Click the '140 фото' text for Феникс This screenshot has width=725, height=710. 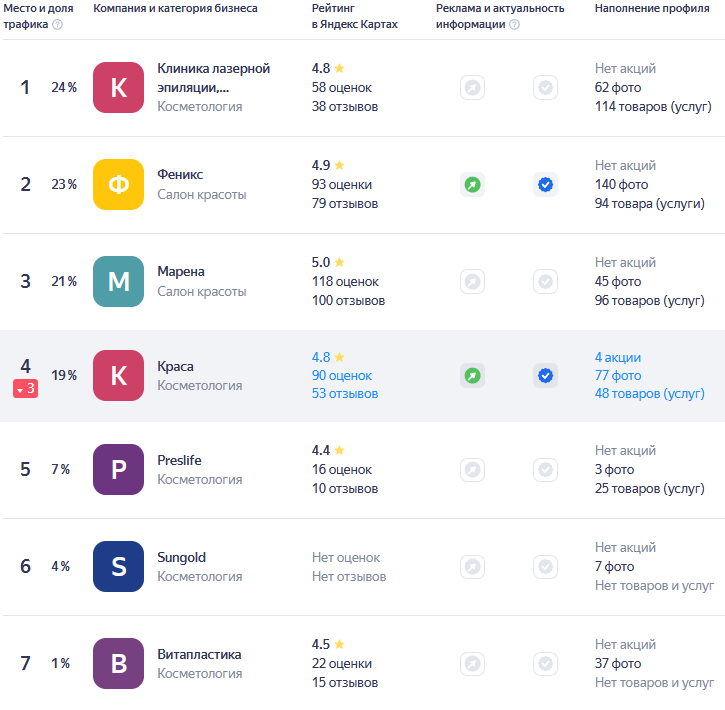pos(621,184)
